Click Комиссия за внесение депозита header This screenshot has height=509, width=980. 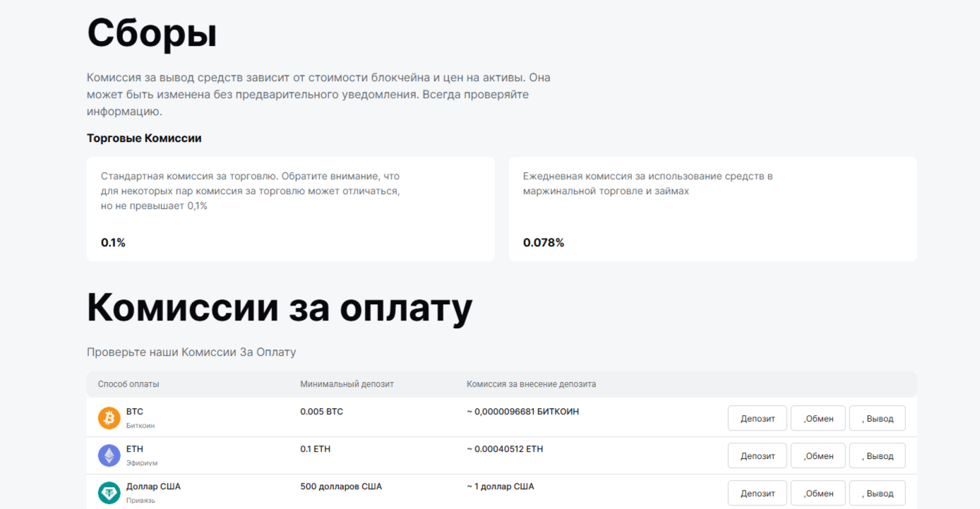(x=531, y=384)
